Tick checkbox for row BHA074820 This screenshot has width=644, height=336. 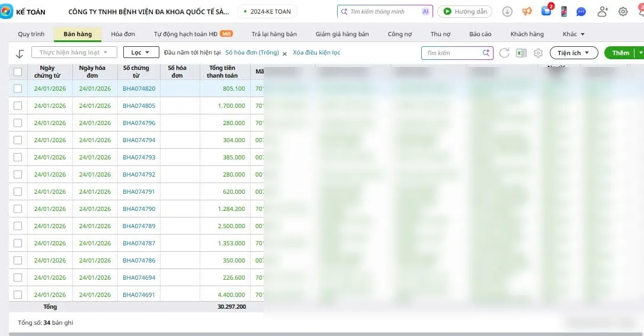click(x=18, y=88)
